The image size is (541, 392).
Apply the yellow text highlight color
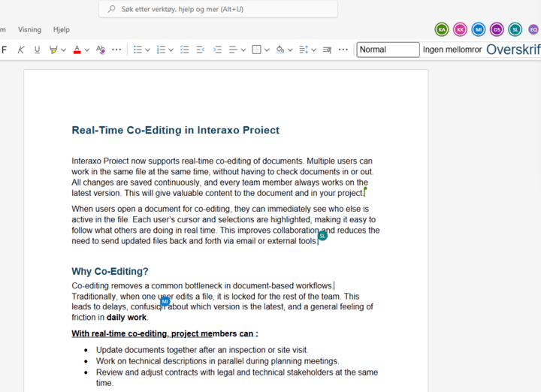(x=53, y=50)
